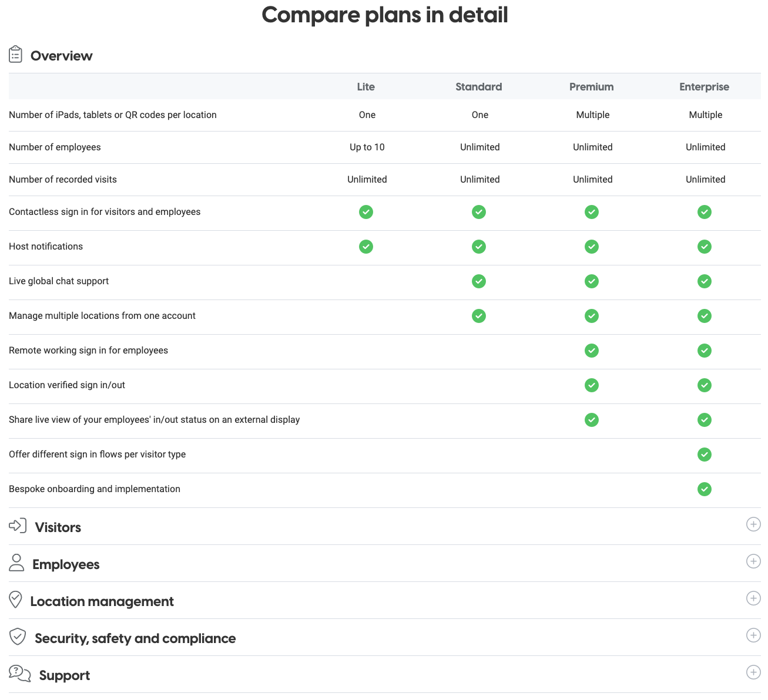768x700 pixels.
Task: Click the Overview section heading
Action: pyautogui.click(x=62, y=56)
